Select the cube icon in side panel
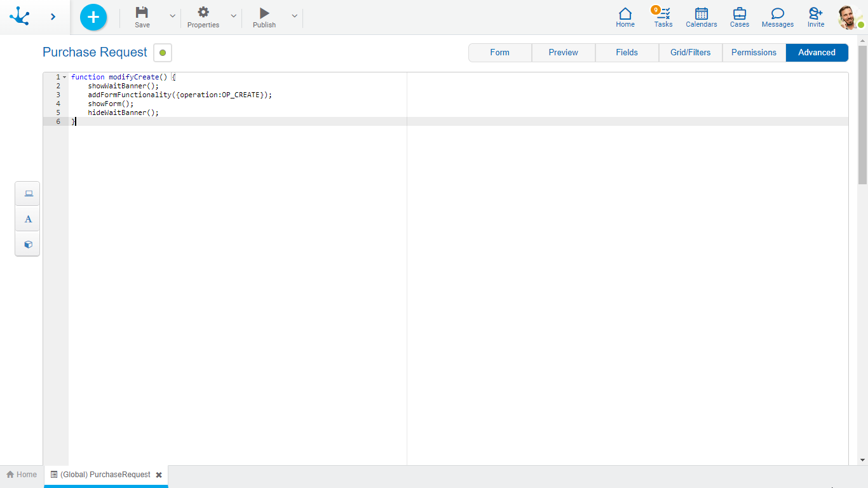 [x=28, y=244]
